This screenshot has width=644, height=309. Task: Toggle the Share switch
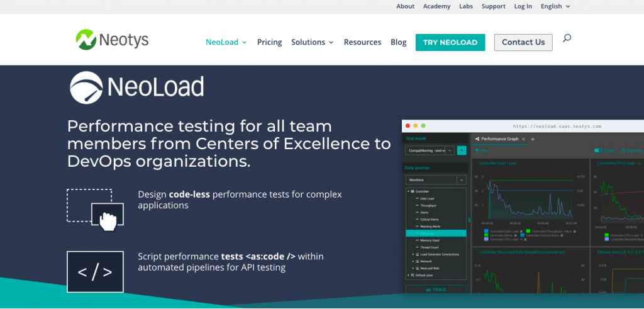click(x=599, y=150)
